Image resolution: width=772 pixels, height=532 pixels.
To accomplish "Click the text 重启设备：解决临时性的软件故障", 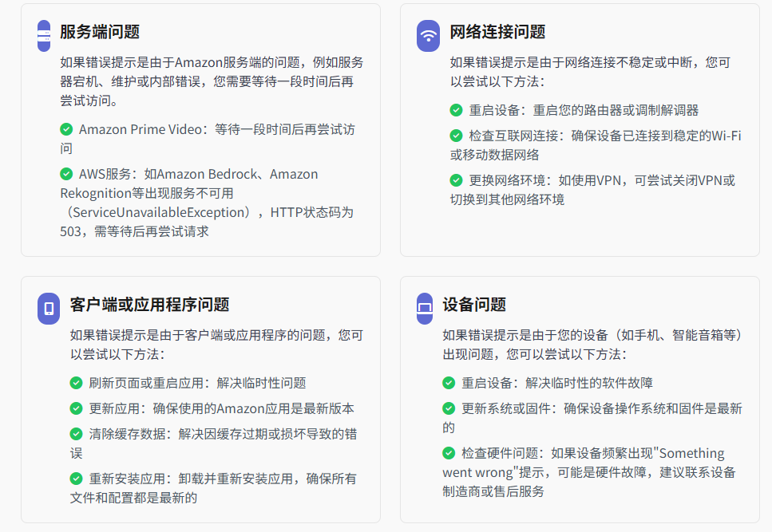I will (x=557, y=383).
